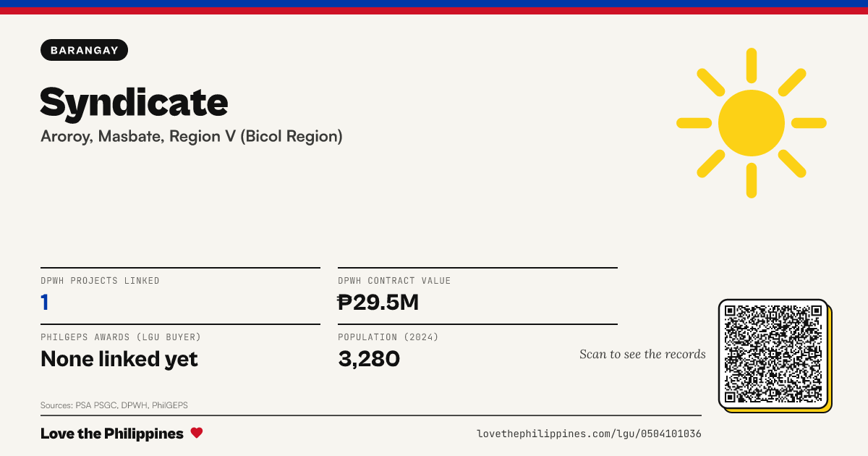
Task: Click the Syndicate heading title
Action: point(134,102)
